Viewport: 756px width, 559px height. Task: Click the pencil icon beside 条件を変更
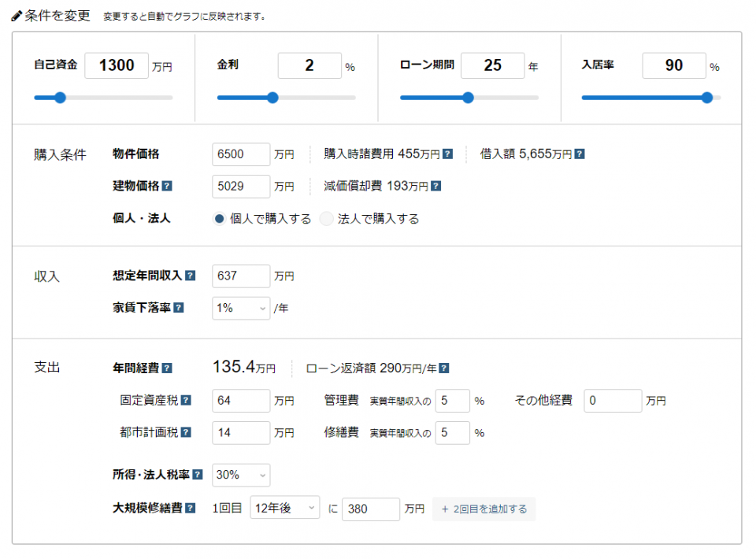tap(16, 15)
